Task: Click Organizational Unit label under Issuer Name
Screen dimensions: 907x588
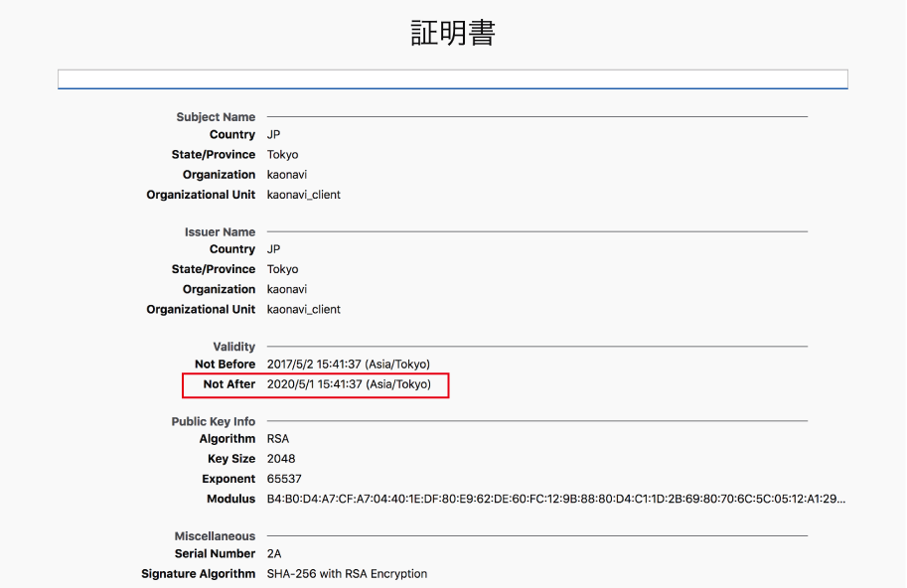Action: 201,309
